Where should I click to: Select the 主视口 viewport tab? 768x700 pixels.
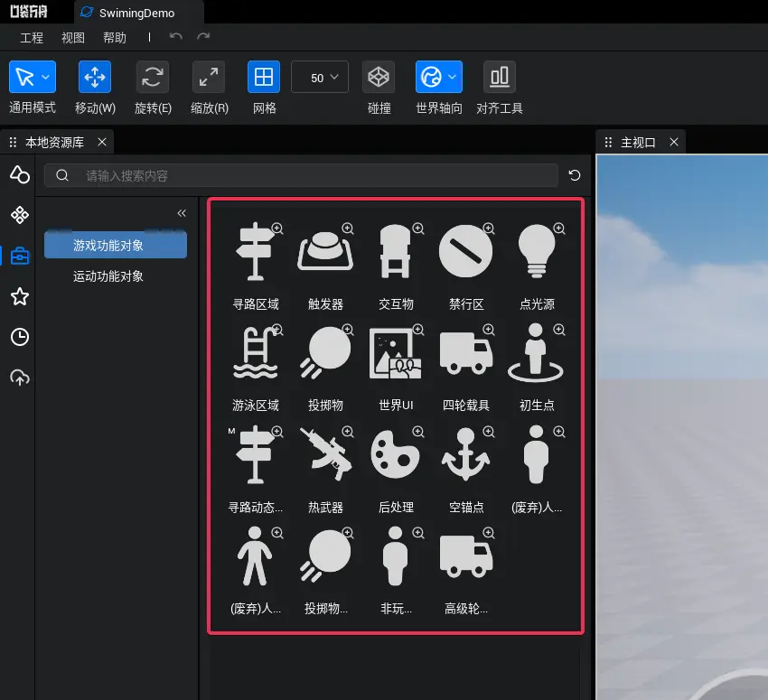click(x=638, y=143)
